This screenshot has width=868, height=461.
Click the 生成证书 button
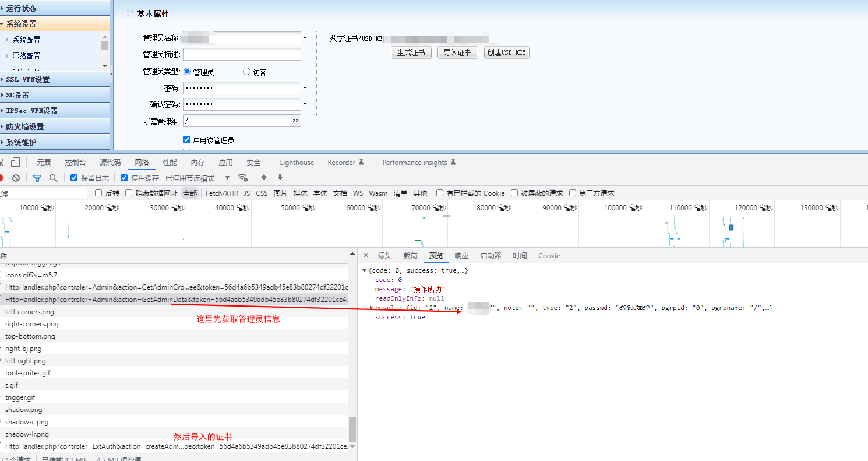tap(411, 52)
